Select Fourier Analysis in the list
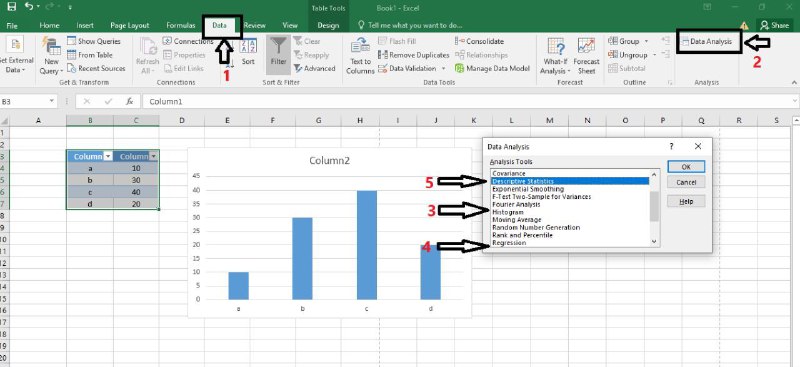 pos(570,204)
